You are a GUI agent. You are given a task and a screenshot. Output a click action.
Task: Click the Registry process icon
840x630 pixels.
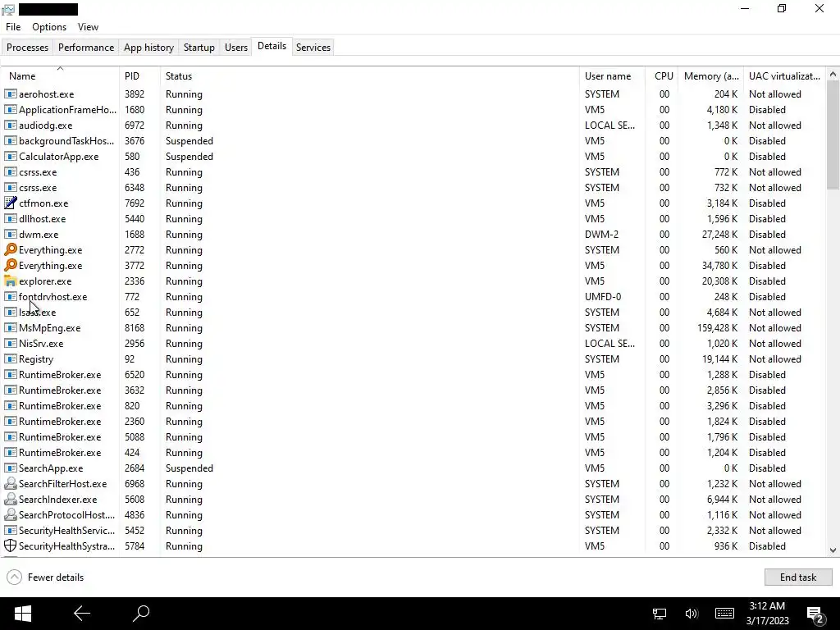click(10, 359)
